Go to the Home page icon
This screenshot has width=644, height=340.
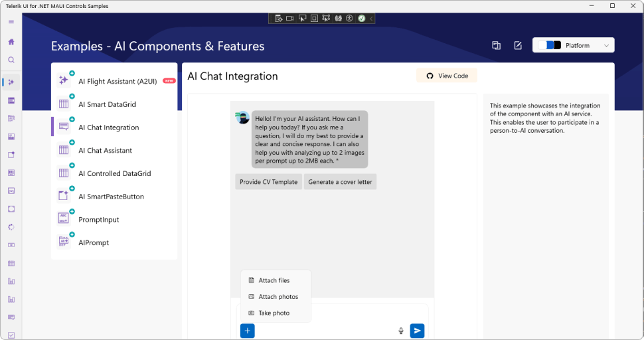coord(11,42)
